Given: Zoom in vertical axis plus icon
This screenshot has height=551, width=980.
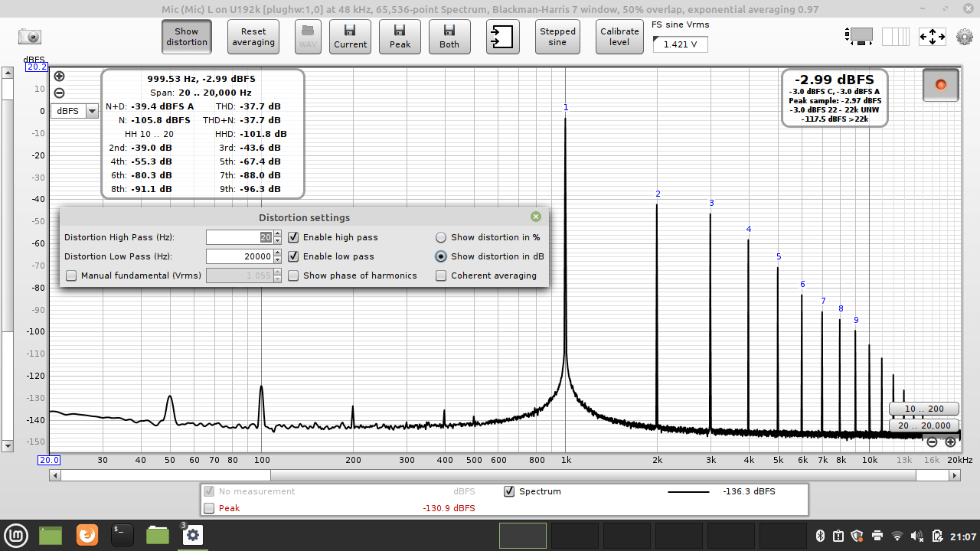Looking at the screenshot, I should click(59, 77).
